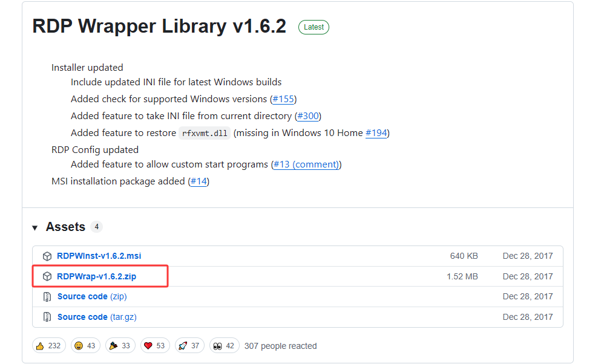Click the package icon beside RDPWrap-v1.6.2.zip

pyautogui.click(x=47, y=276)
